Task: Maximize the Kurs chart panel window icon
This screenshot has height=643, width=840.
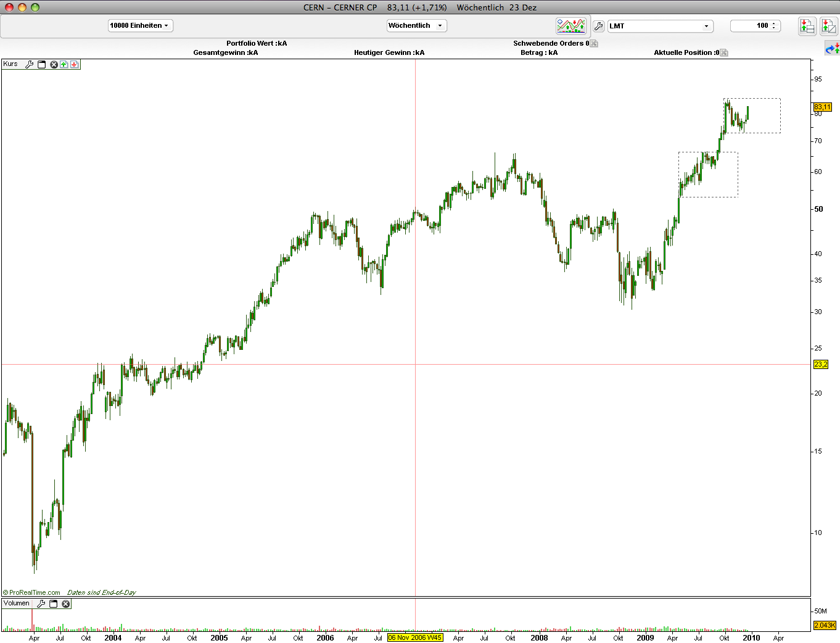Action: click(x=42, y=64)
